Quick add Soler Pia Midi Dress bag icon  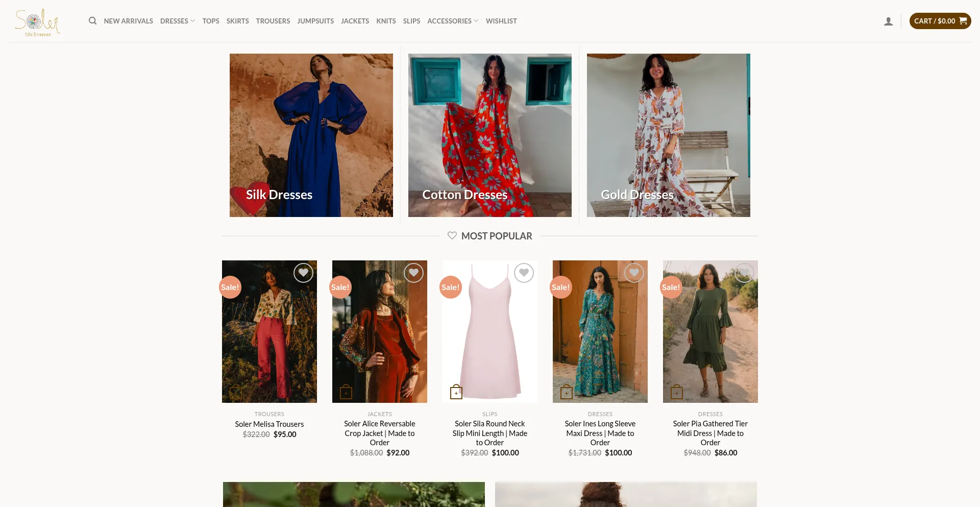pyautogui.click(x=677, y=392)
